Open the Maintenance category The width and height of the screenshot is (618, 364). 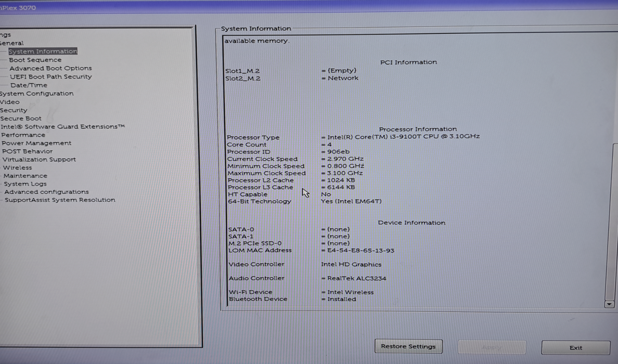[25, 176]
